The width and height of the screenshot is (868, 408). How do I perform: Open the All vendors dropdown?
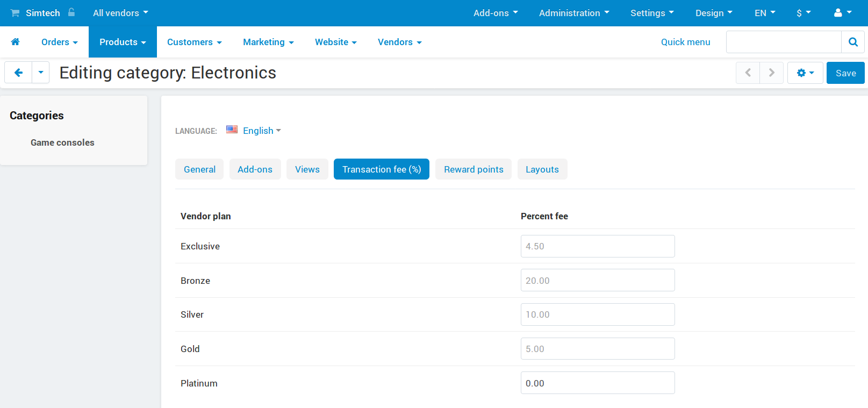point(120,13)
